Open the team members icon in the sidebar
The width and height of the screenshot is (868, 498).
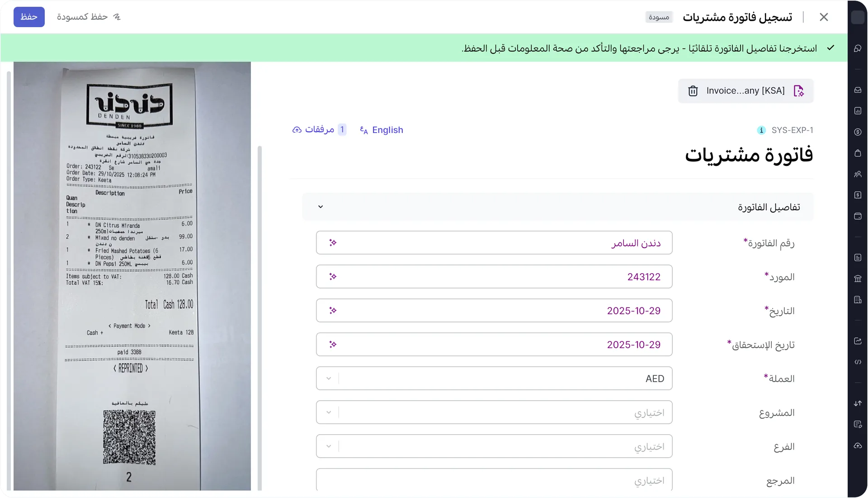click(x=857, y=174)
